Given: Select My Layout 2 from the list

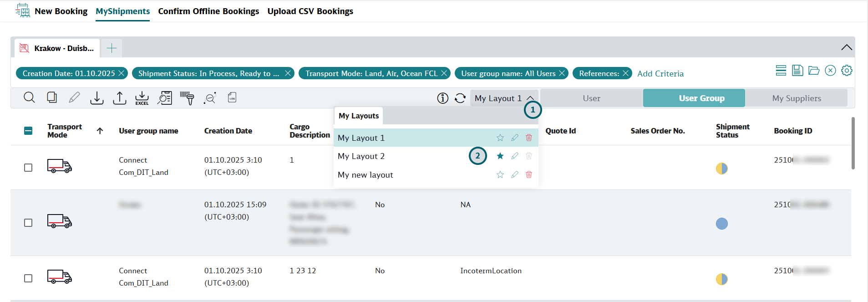Looking at the screenshot, I should click(361, 156).
